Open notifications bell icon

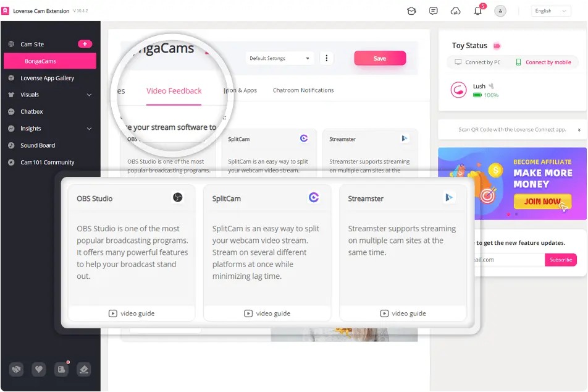pos(478,11)
